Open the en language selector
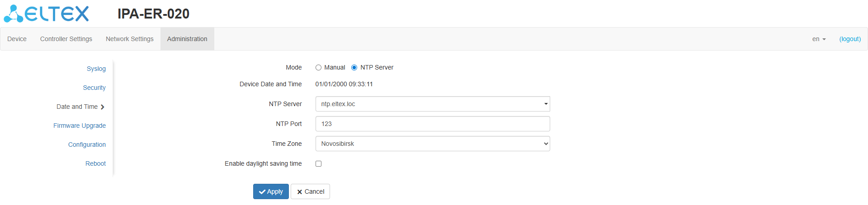The height and width of the screenshot is (205, 868). tap(819, 39)
